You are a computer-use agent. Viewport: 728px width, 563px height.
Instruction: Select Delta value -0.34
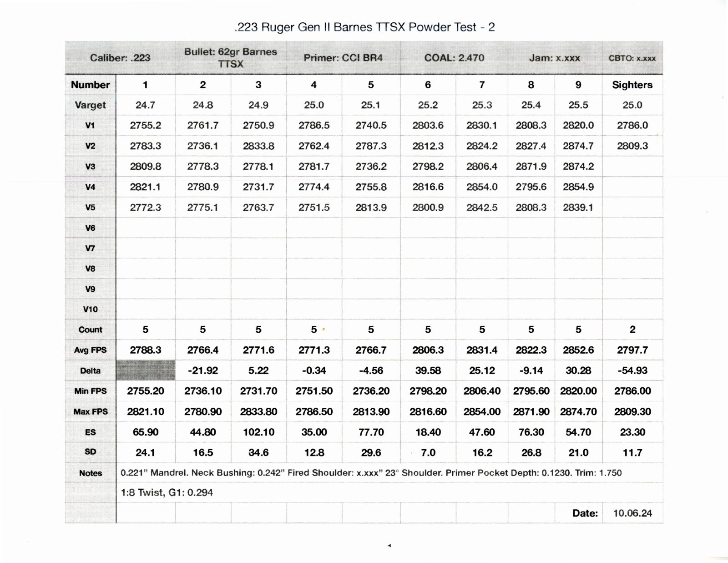pos(314,371)
